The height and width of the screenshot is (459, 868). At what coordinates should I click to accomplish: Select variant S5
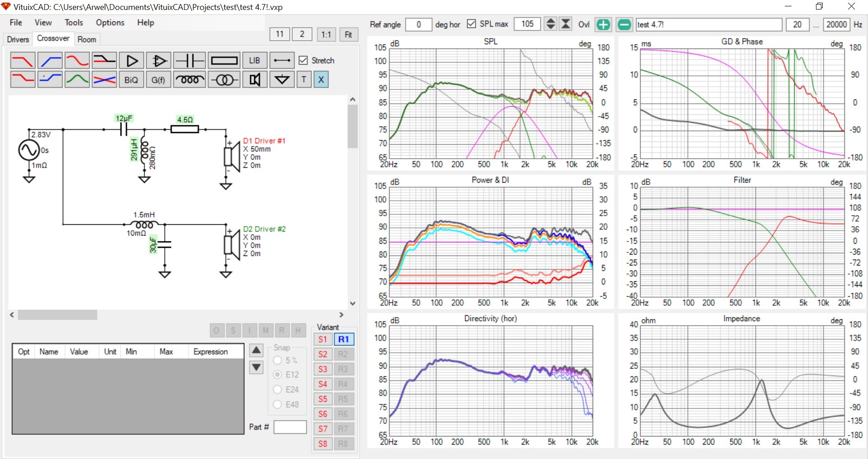(323, 399)
